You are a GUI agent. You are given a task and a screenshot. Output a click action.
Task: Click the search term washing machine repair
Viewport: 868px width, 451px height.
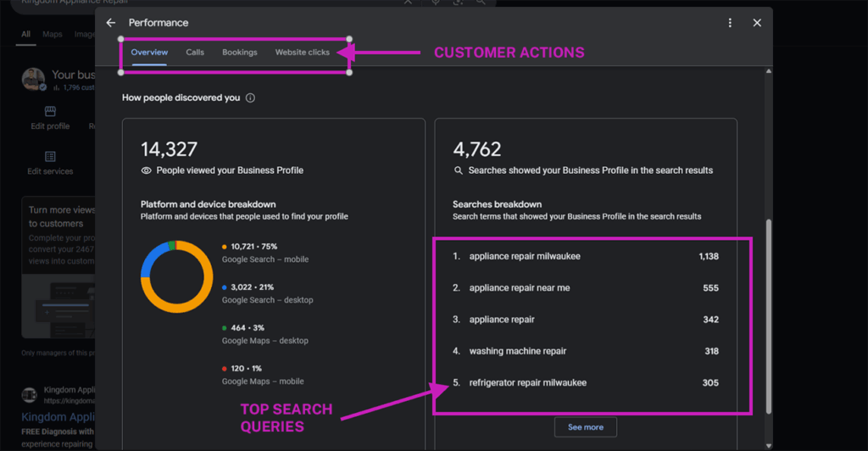(518, 351)
